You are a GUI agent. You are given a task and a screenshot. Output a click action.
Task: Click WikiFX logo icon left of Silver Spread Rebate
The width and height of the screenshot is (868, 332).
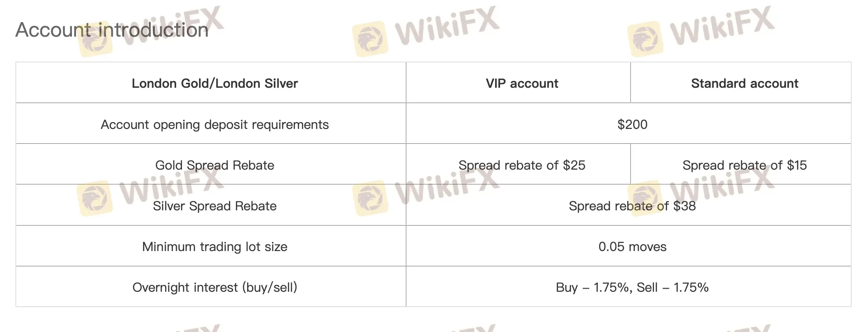click(x=95, y=198)
